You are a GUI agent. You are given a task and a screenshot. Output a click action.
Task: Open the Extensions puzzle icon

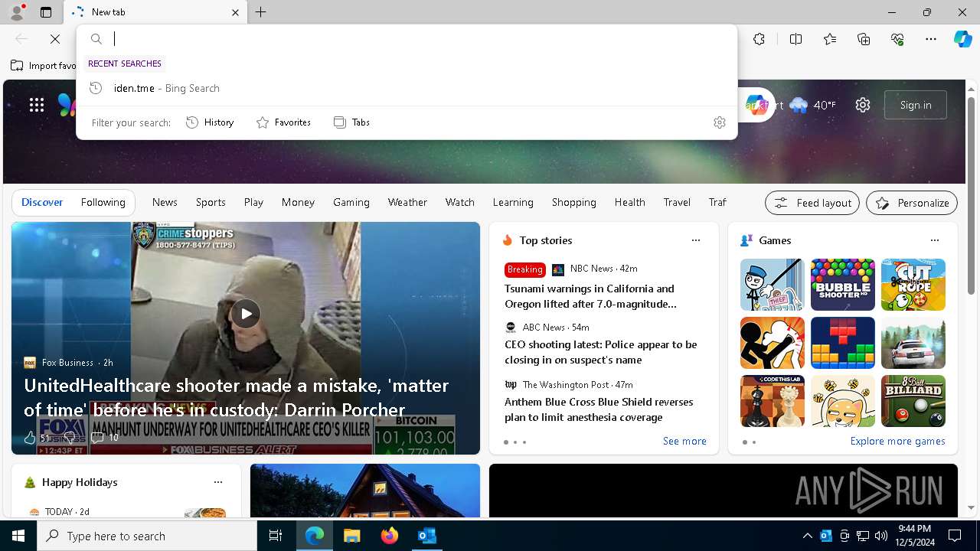(759, 39)
